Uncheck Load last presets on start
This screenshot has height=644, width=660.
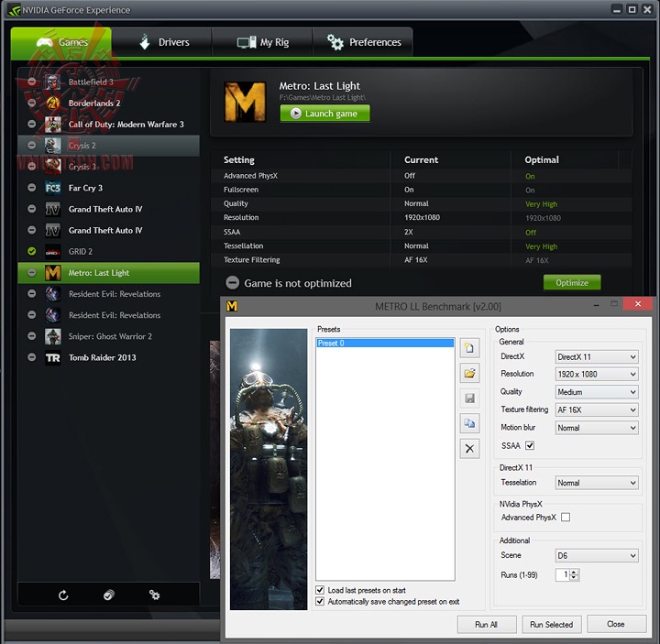pos(320,590)
